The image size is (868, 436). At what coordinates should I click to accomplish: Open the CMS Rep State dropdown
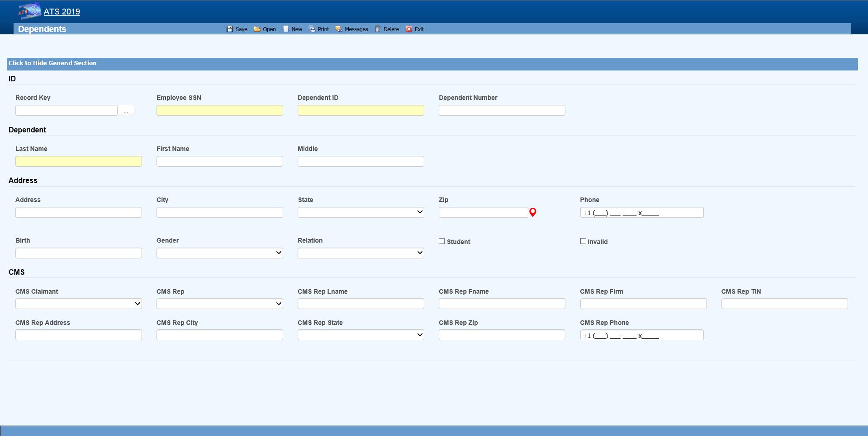pos(360,335)
